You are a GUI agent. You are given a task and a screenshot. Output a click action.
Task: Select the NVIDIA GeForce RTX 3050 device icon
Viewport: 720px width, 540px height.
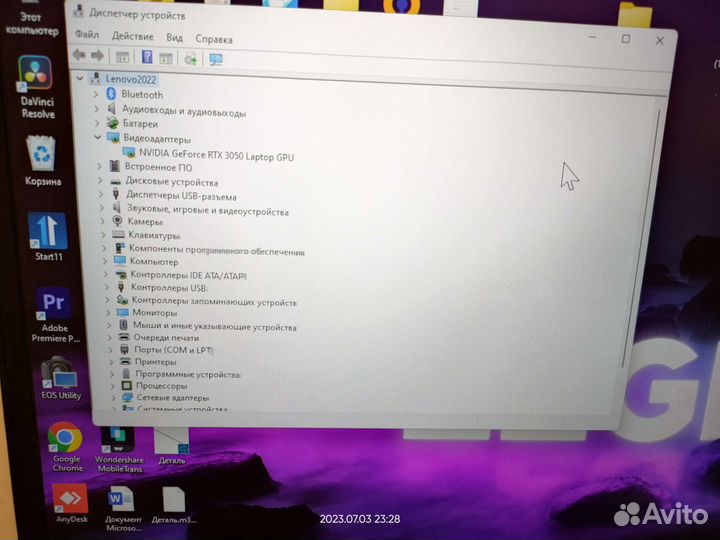coord(129,152)
